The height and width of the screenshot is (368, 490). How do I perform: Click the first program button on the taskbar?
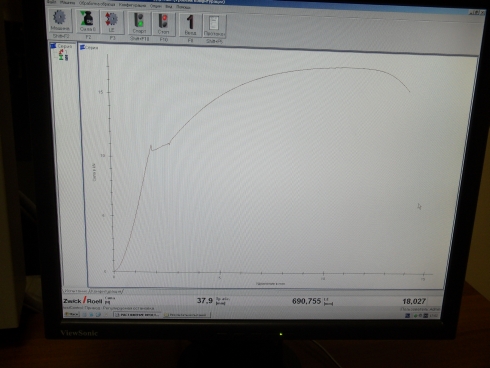[x=137, y=314]
